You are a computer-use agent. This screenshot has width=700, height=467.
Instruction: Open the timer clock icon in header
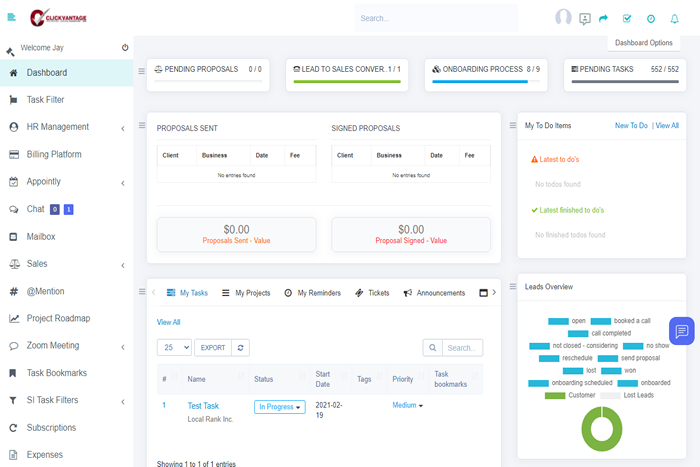651,18
